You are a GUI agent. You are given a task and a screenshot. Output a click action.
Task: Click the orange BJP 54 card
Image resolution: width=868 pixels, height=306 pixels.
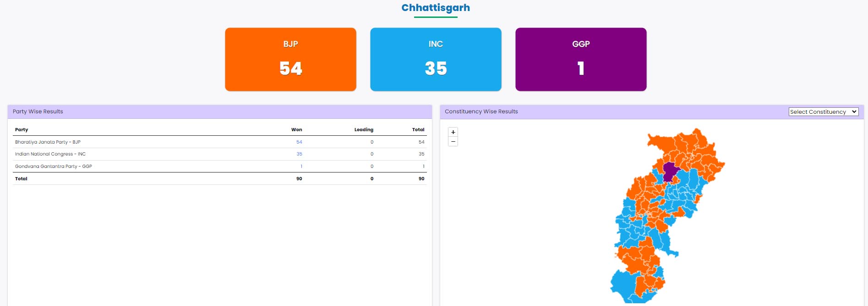[x=290, y=59]
